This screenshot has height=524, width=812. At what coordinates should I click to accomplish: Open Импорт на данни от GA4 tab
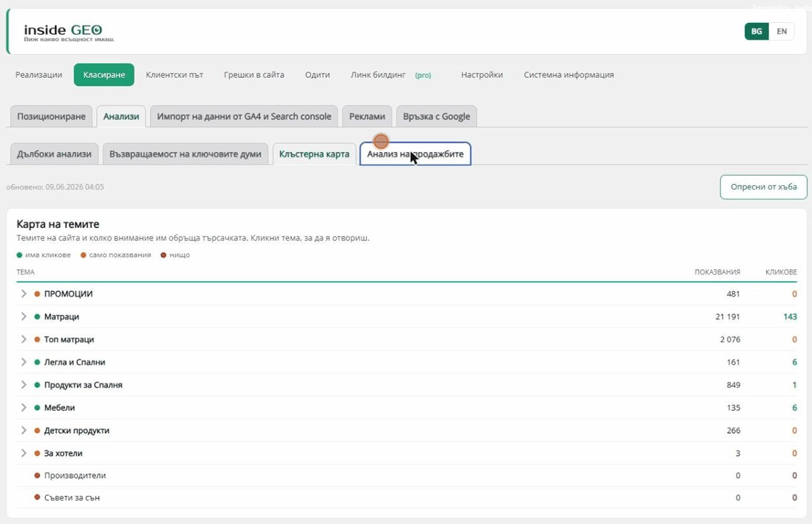click(x=244, y=116)
